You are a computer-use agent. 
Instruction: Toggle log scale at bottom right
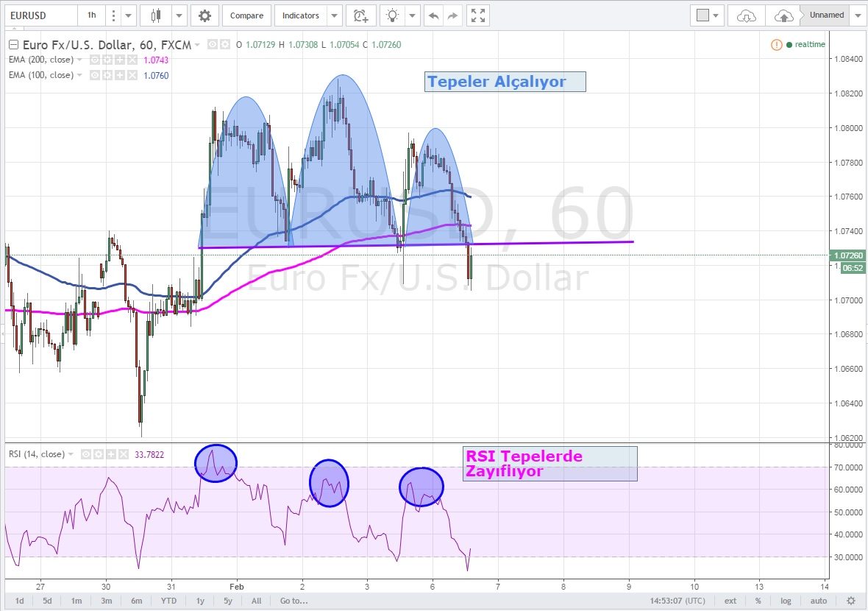pos(786,601)
